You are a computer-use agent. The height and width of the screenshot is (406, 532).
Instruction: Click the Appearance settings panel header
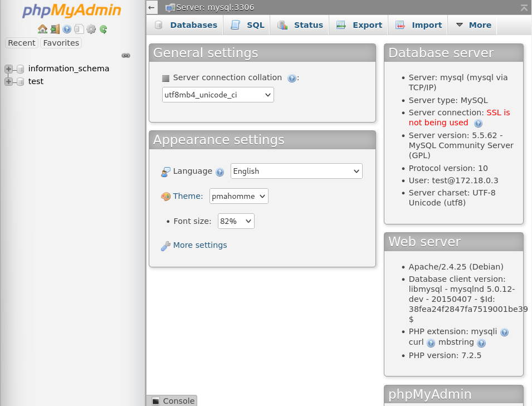(262, 140)
